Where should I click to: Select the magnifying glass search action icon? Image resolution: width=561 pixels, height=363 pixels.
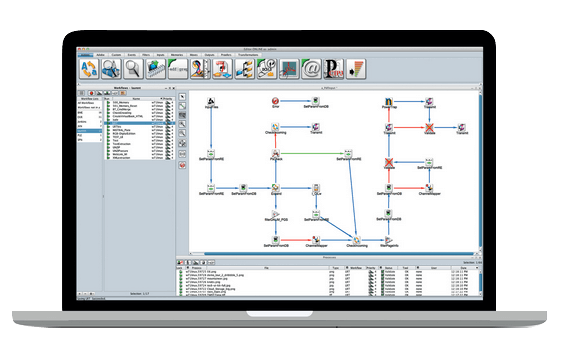[x=133, y=69]
